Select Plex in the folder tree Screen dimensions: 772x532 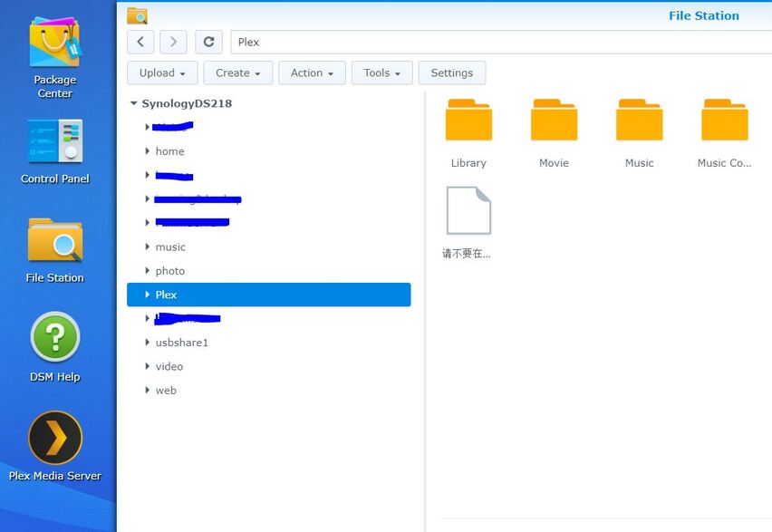(x=269, y=295)
